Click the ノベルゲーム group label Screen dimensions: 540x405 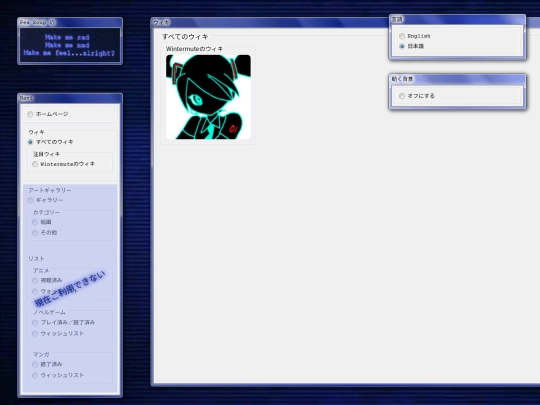click(x=49, y=312)
